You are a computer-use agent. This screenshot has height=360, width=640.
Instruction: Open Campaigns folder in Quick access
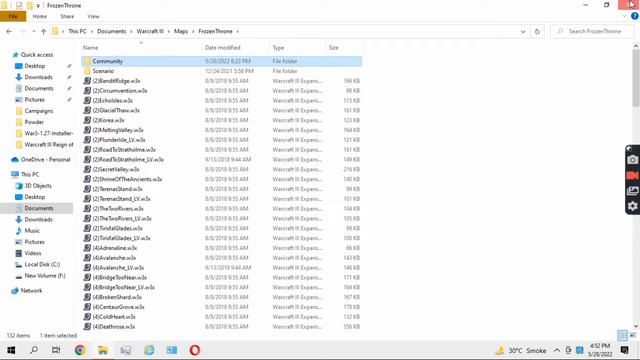pos(34,111)
